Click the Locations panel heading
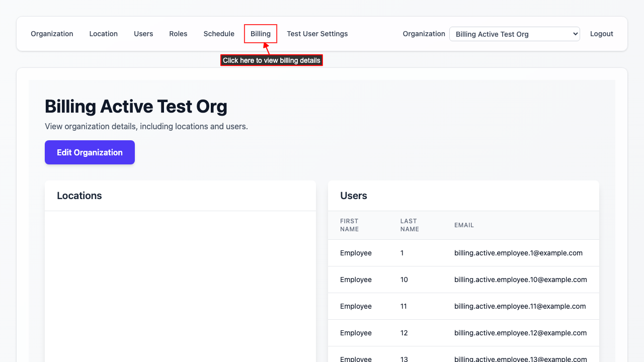This screenshot has height=362, width=644. 79,196
